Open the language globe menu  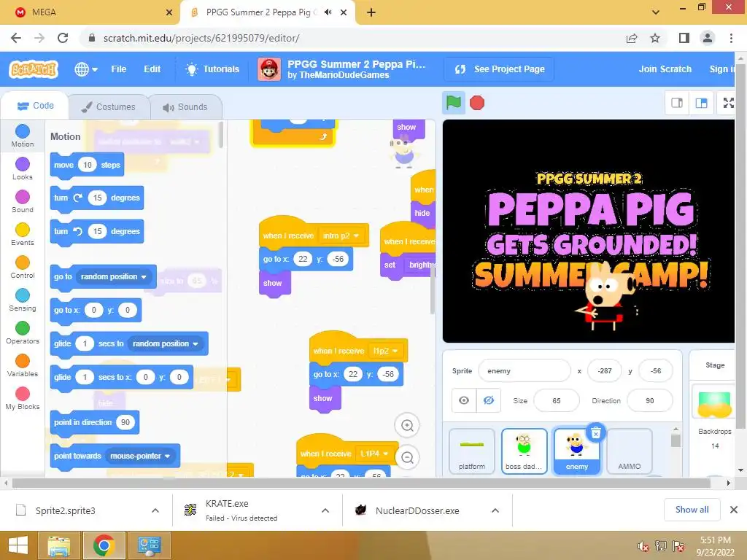(86, 69)
